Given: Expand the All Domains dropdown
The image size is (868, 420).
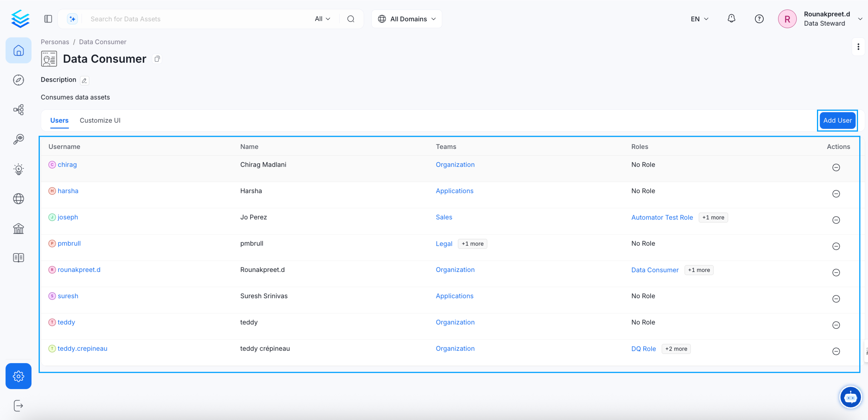Looking at the screenshot, I should point(407,19).
